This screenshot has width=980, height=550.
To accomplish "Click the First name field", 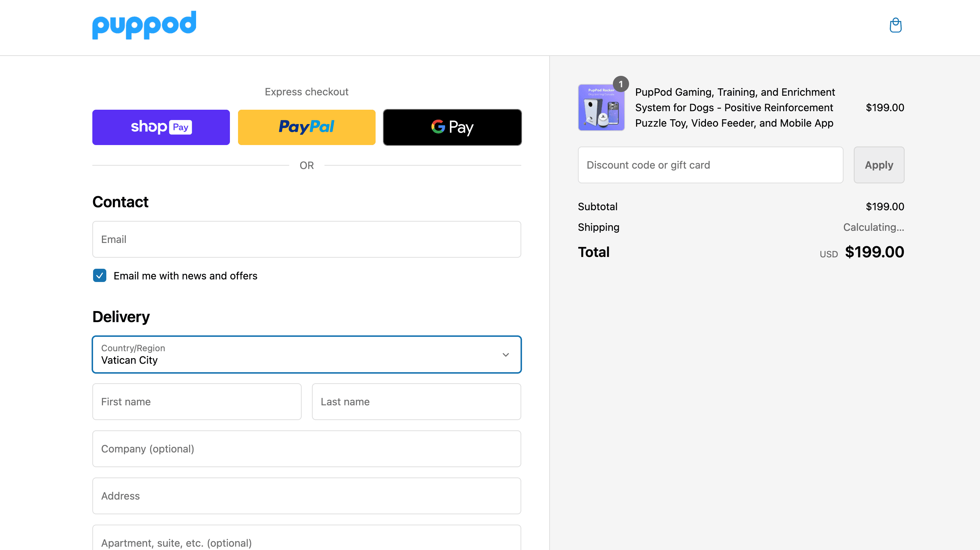I will [x=197, y=402].
